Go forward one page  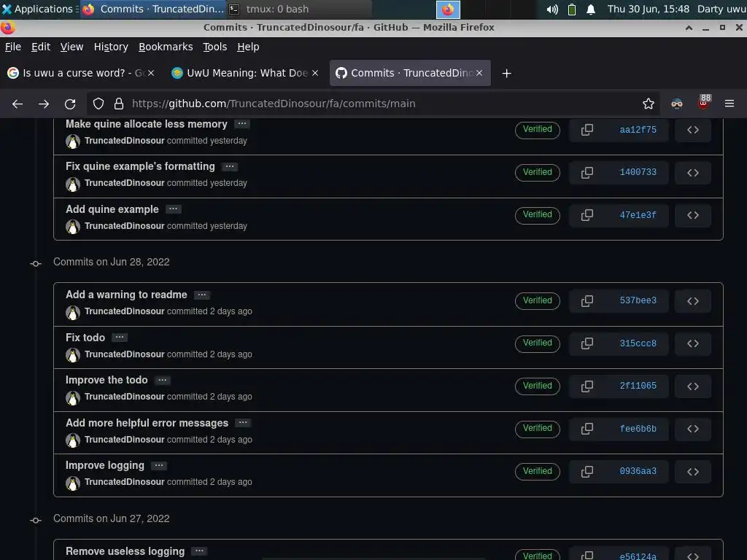(44, 104)
